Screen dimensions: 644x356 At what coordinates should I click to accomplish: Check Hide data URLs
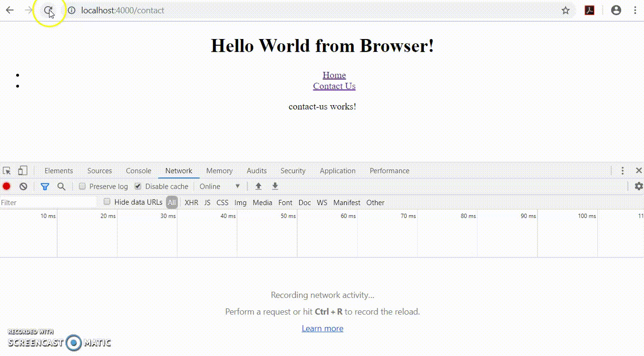(x=107, y=202)
